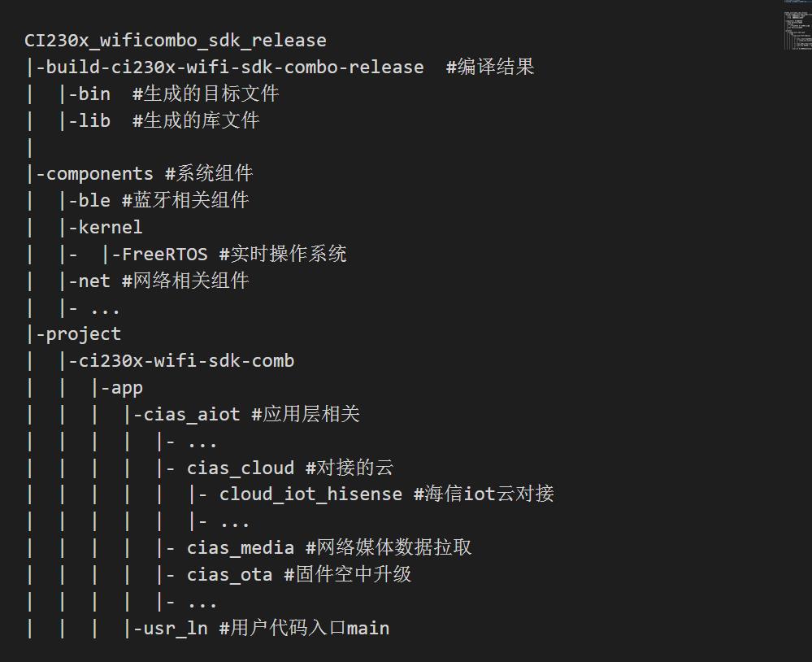Select the FreeRTOS line
Image resolution: width=812 pixels, height=662 pixels.
186,255
